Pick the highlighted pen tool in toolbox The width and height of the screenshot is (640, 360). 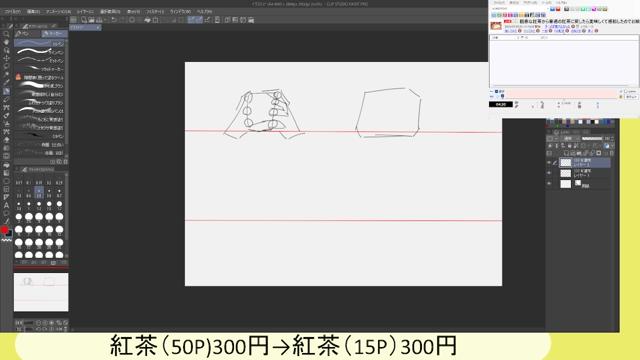coord(6,91)
